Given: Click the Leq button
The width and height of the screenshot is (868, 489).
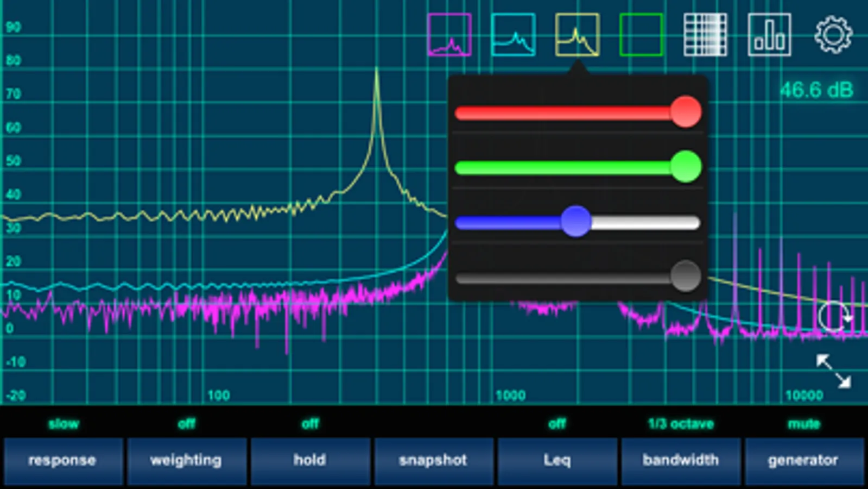Looking at the screenshot, I should coord(557,461).
